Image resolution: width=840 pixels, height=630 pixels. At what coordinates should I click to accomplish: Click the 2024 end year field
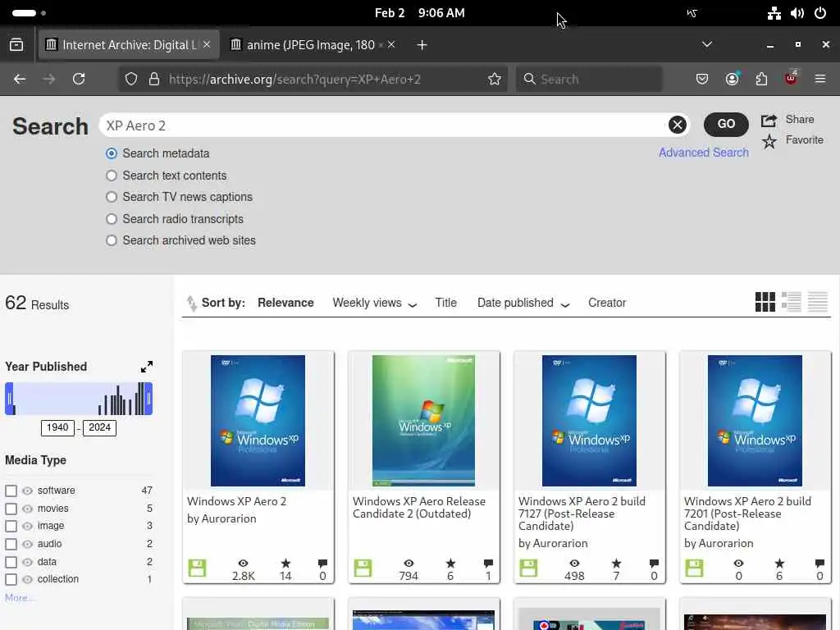[x=99, y=427]
